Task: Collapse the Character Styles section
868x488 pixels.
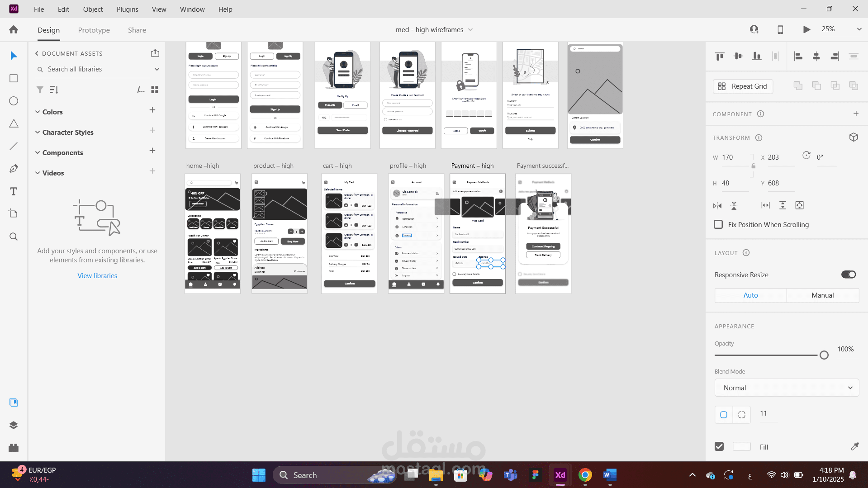Action: (x=38, y=132)
